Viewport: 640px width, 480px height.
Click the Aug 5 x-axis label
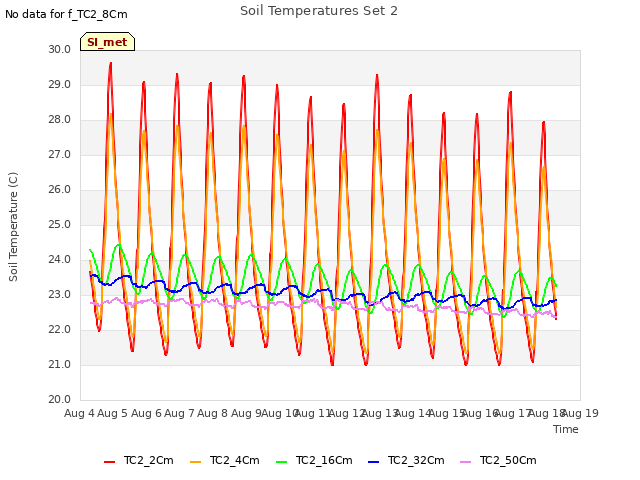tap(113, 413)
